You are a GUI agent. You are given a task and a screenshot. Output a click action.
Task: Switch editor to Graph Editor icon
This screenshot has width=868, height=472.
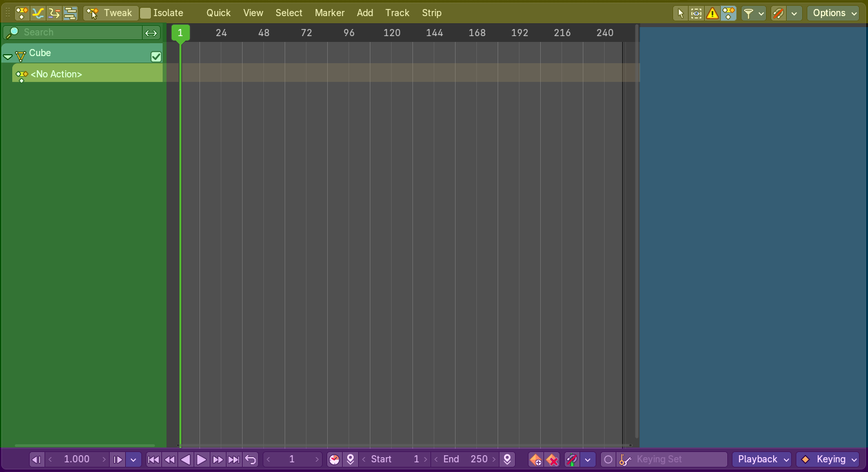[x=38, y=13]
